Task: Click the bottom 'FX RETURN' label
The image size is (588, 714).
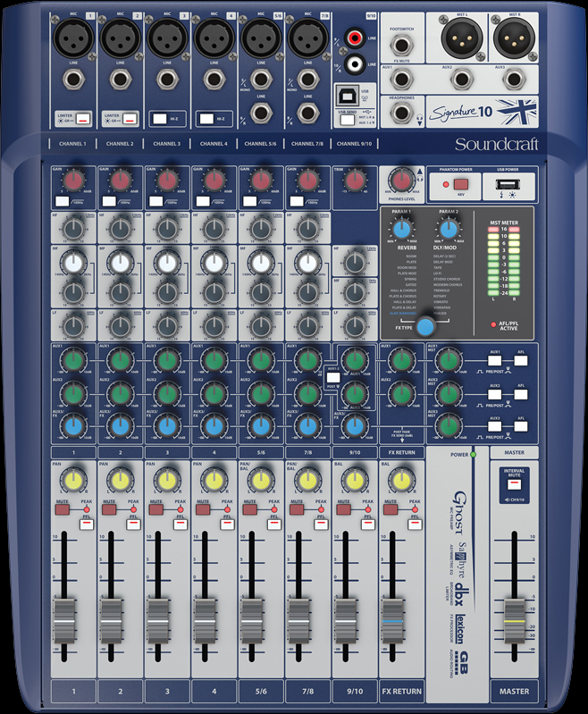Action: (402, 692)
